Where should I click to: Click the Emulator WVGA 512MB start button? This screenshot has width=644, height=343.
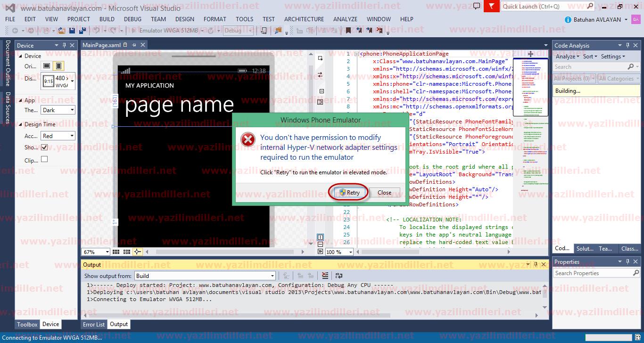pyautogui.click(x=167, y=31)
